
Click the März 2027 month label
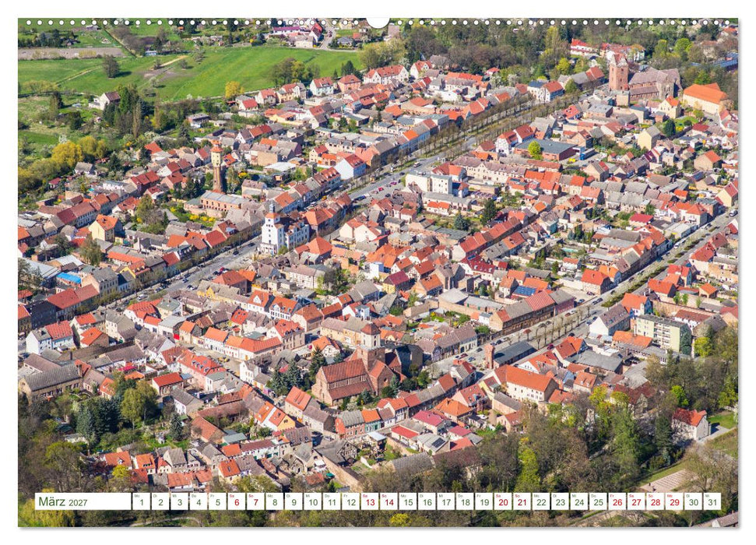pyautogui.click(x=63, y=501)
